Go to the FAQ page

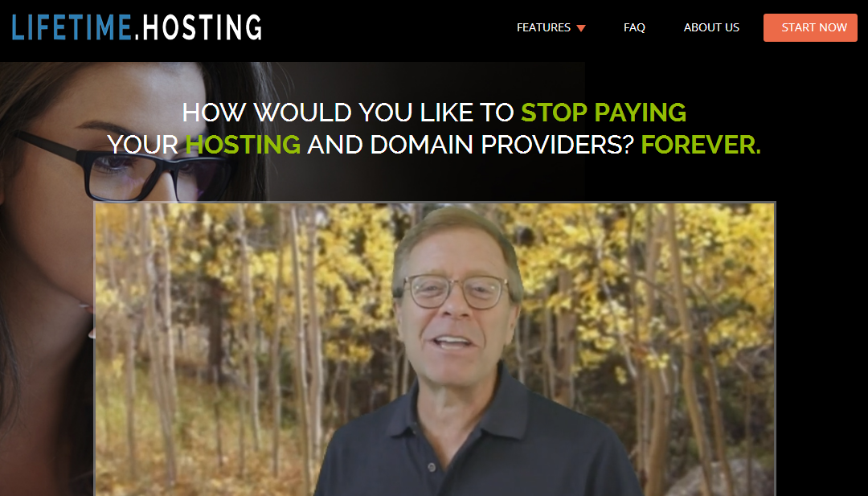(634, 27)
